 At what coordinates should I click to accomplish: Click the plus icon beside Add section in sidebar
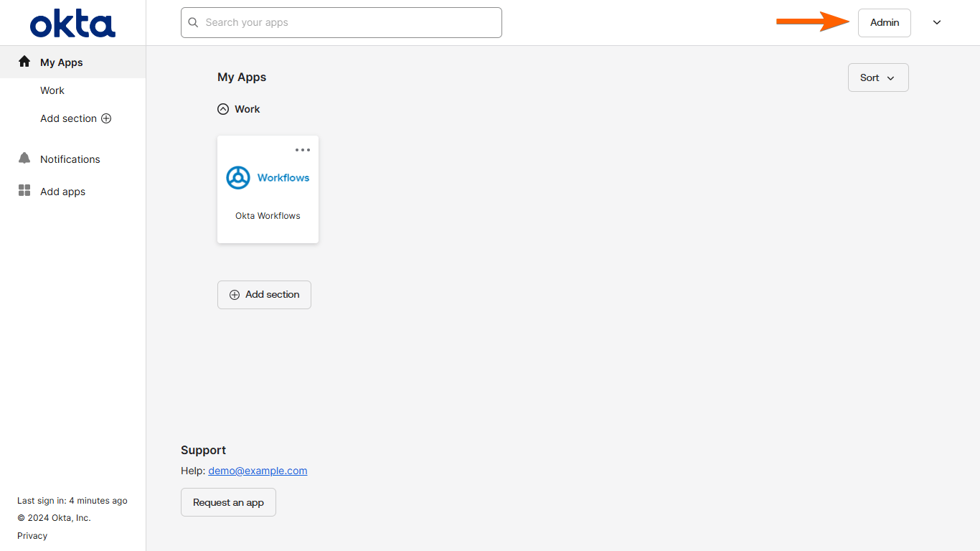point(106,118)
